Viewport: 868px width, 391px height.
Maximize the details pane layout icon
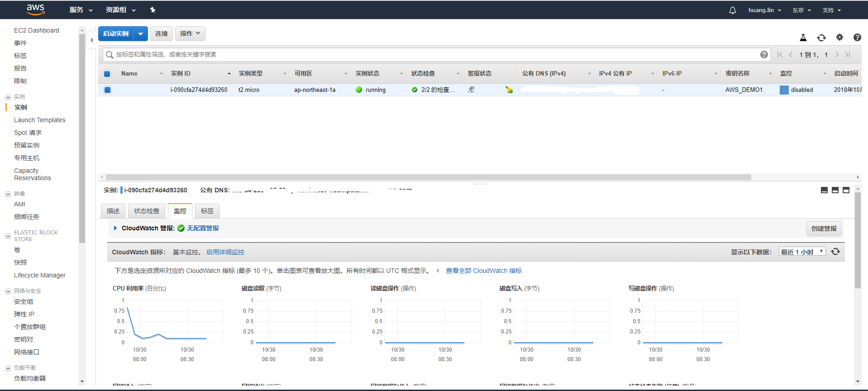[846, 190]
